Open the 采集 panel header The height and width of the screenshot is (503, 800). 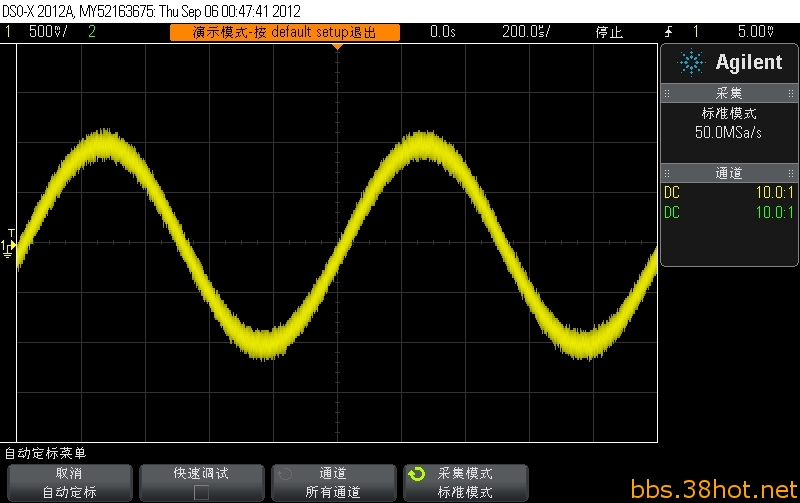tap(729, 93)
